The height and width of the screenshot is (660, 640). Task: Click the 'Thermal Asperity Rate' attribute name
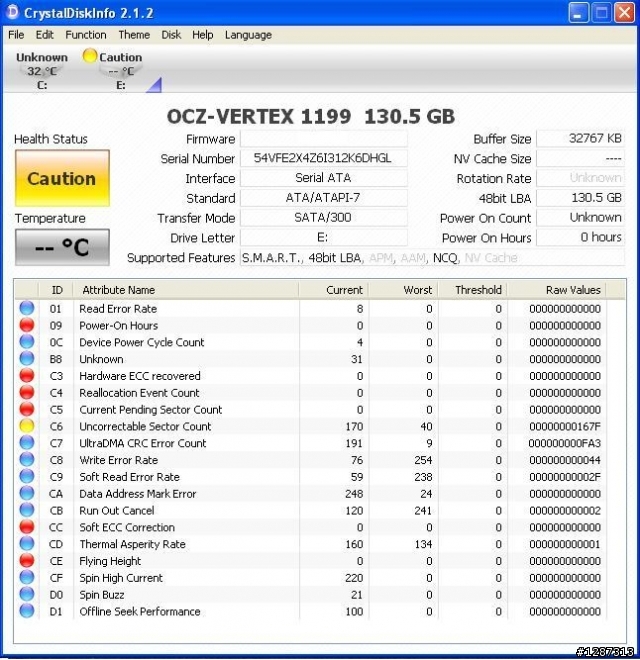(x=132, y=544)
